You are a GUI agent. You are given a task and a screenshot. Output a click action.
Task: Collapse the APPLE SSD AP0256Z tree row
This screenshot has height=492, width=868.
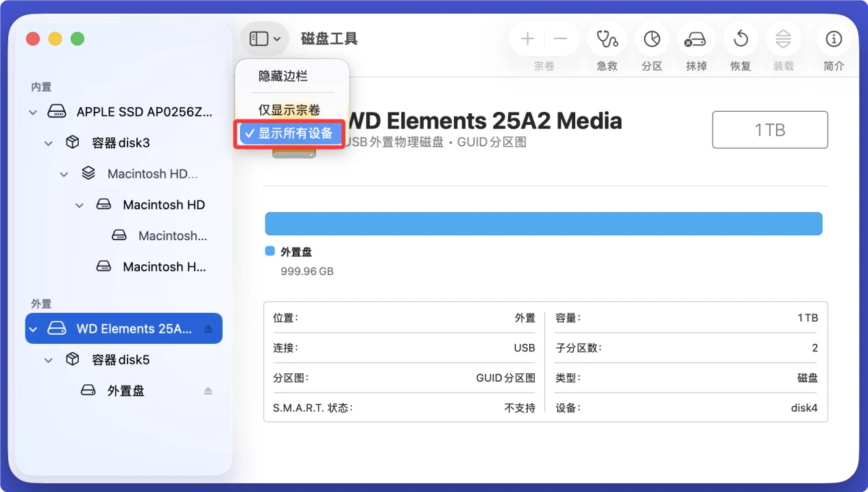tap(33, 112)
